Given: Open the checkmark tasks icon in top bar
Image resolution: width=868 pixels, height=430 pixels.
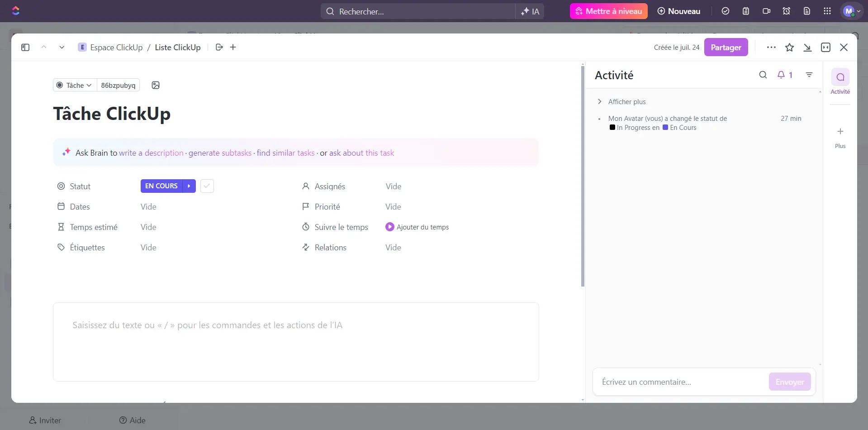Looking at the screenshot, I should coord(726,11).
